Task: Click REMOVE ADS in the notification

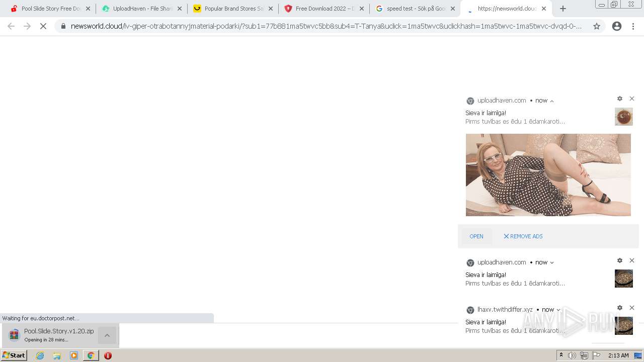Action: [x=523, y=236]
